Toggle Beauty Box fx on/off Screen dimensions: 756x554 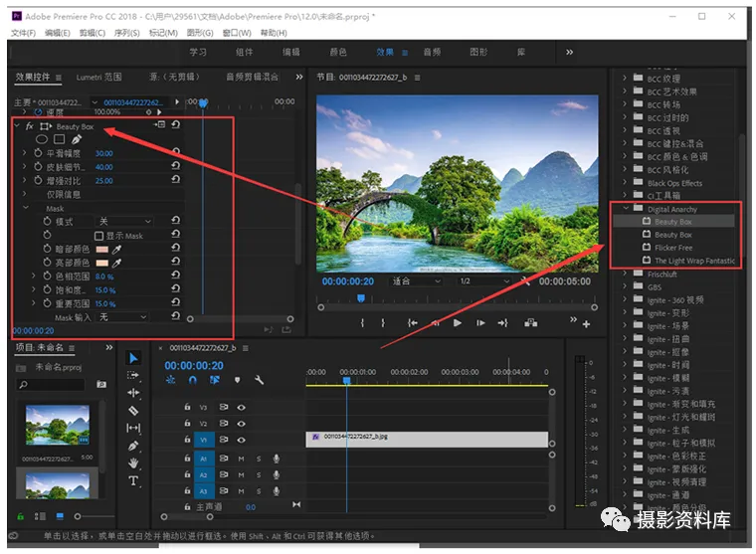[x=30, y=126]
